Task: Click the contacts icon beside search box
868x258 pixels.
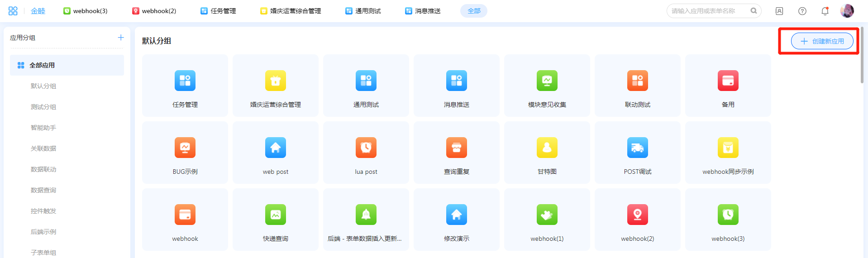Action: tap(779, 11)
